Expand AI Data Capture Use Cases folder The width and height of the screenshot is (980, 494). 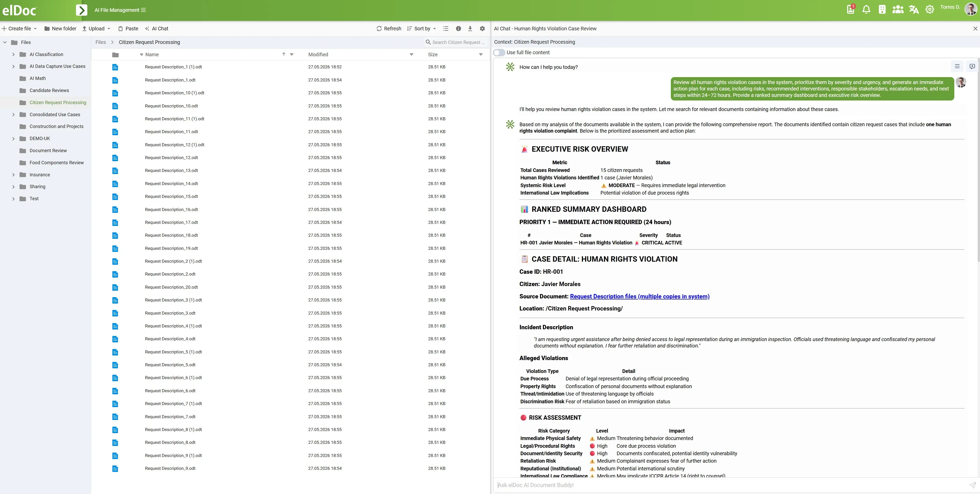[x=13, y=66]
